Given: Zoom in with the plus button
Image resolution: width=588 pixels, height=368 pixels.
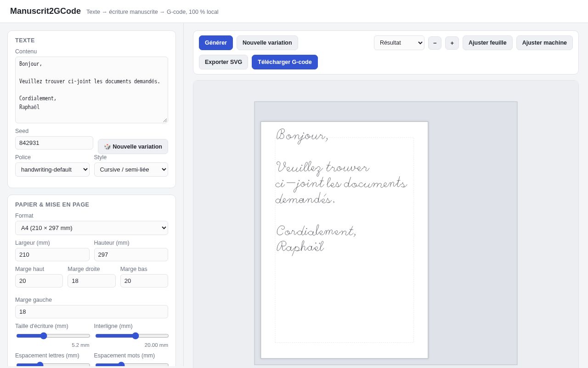Looking at the screenshot, I should (x=452, y=43).
